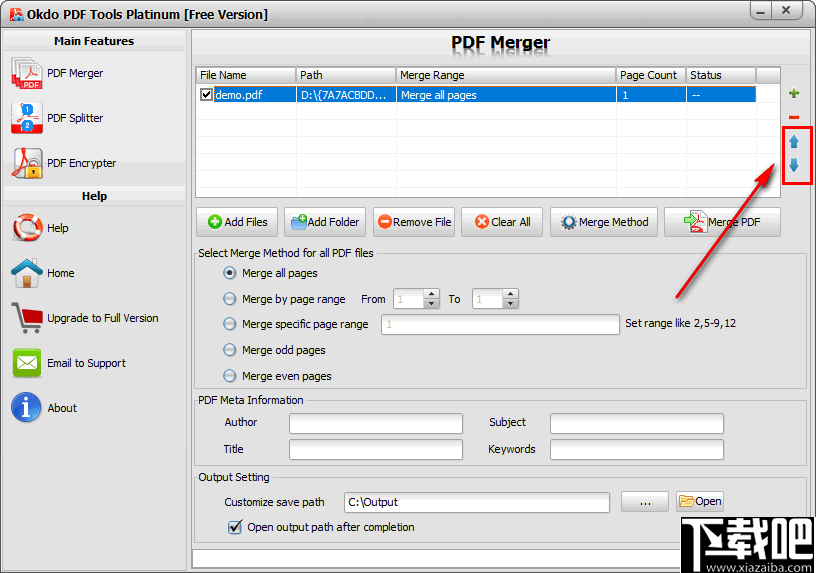Click the Add Files button
The height and width of the screenshot is (573, 816).
click(x=237, y=222)
